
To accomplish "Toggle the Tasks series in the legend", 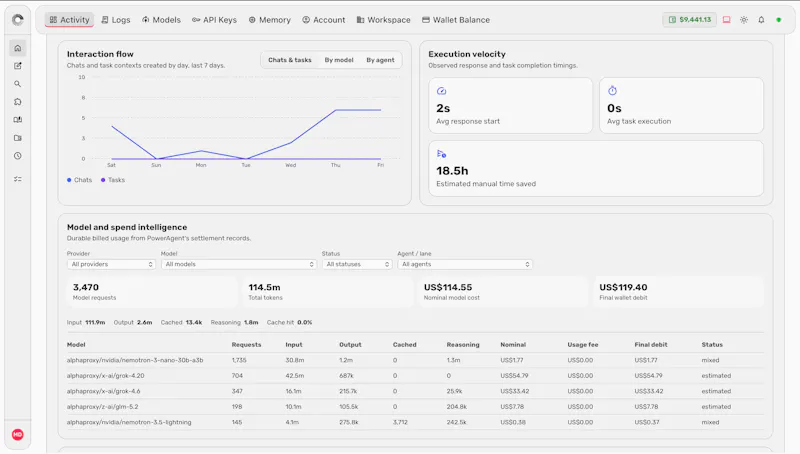I will (113, 180).
